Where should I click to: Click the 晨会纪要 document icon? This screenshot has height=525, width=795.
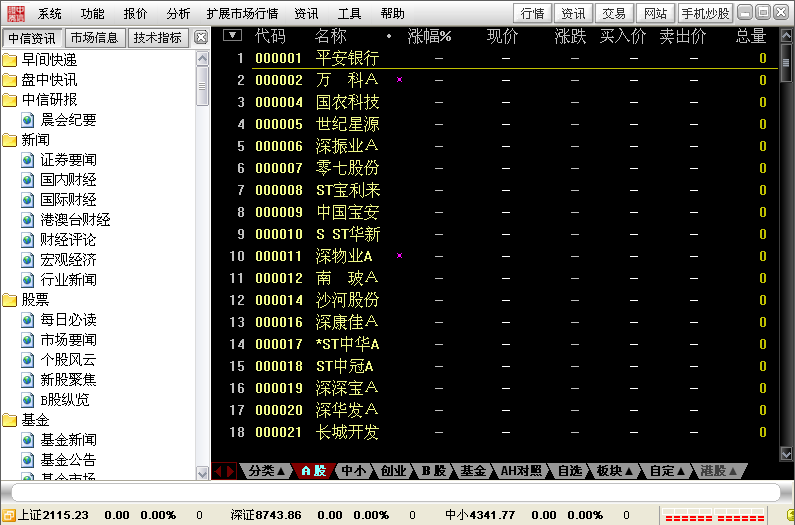tap(28, 120)
